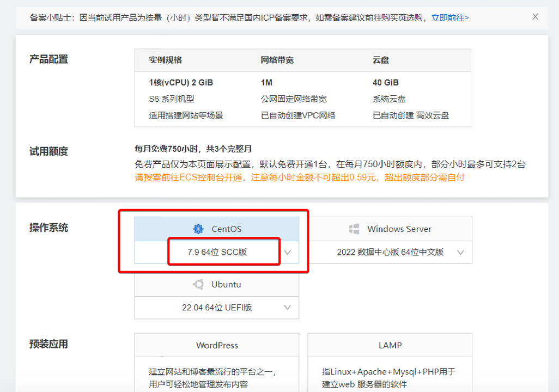Screen dimensions: 559x392
Task: Expand the Ubuntu version dropdown arrow
Action: pyautogui.click(x=287, y=308)
